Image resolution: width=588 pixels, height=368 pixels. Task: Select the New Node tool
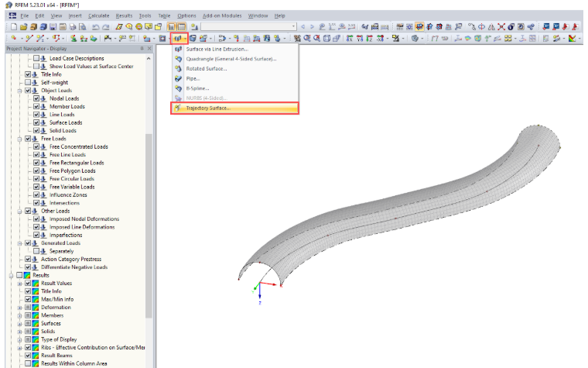click(14, 38)
